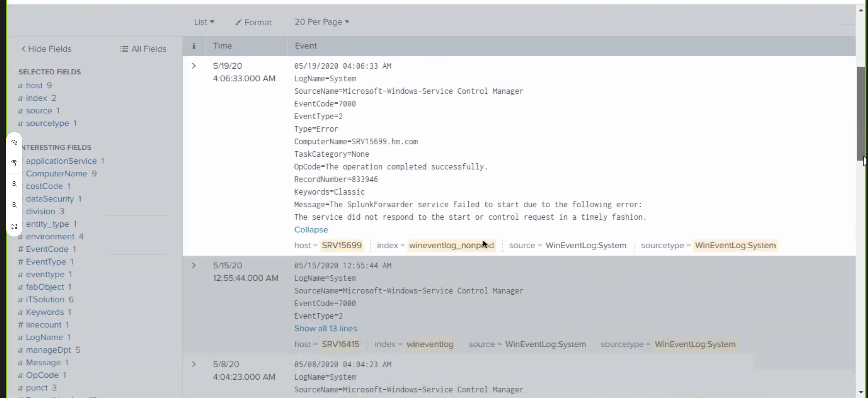Click the host value SRV15699

[x=341, y=245]
